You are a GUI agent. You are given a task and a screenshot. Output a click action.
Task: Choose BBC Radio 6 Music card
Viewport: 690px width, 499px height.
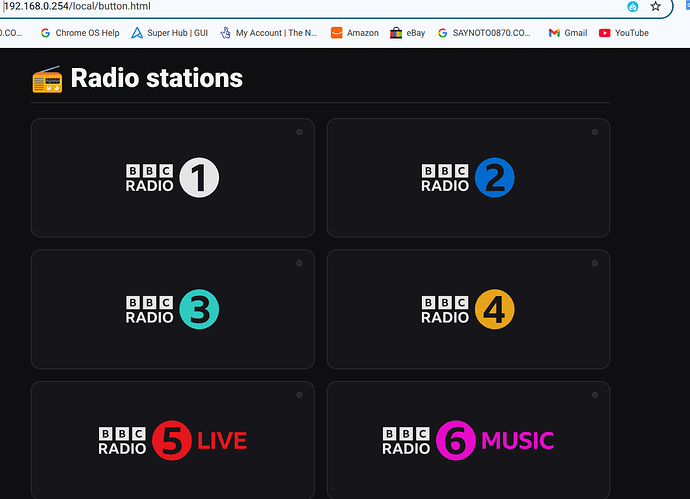pos(468,440)
